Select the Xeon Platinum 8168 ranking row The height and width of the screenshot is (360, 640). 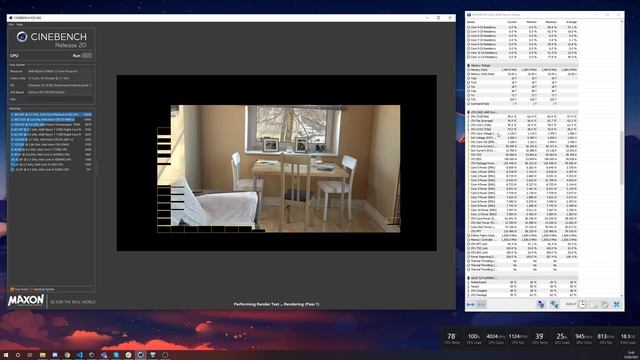click(x=51, y=115)
